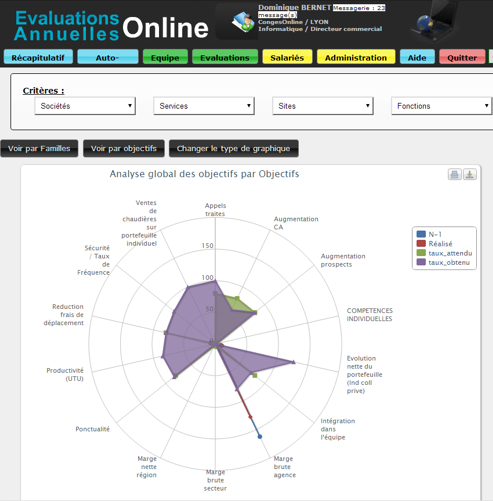Click the laptop globe icon in header

click(433, 21)
